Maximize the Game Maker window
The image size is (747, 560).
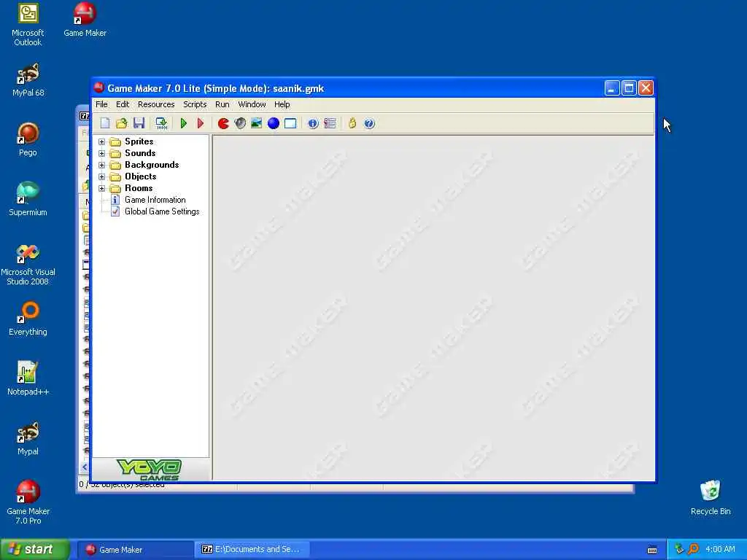[x=629, y=88]
